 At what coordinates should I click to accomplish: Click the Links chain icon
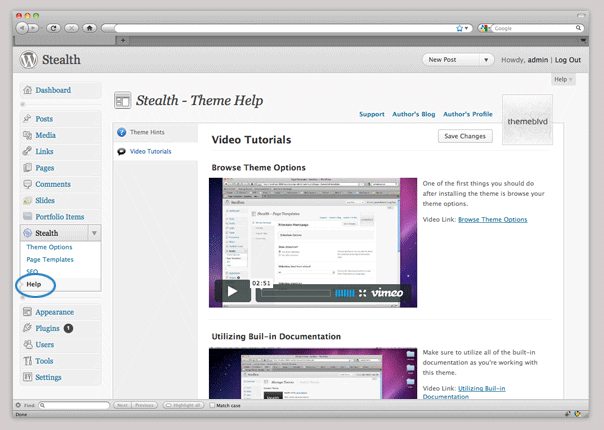(27, 151)
